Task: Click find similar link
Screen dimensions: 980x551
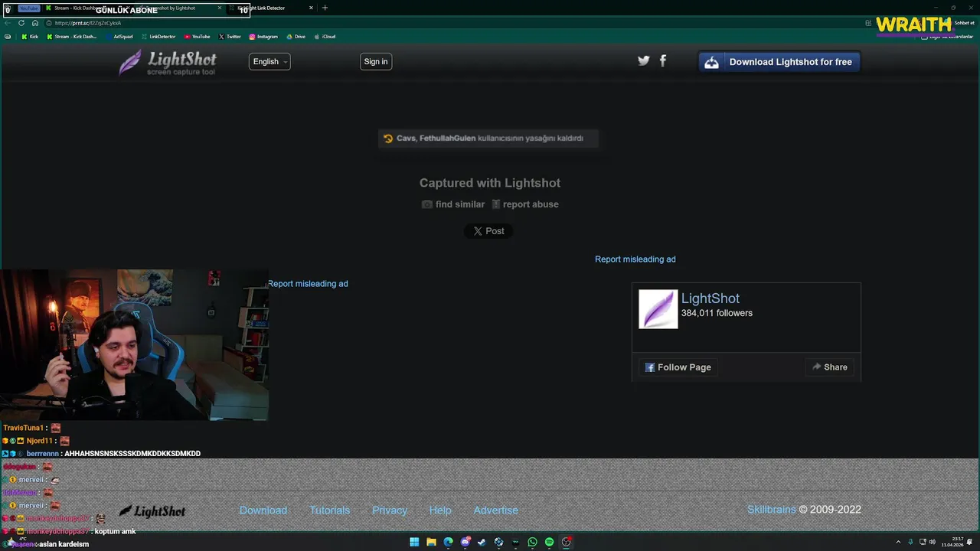Action: [460, 204]
